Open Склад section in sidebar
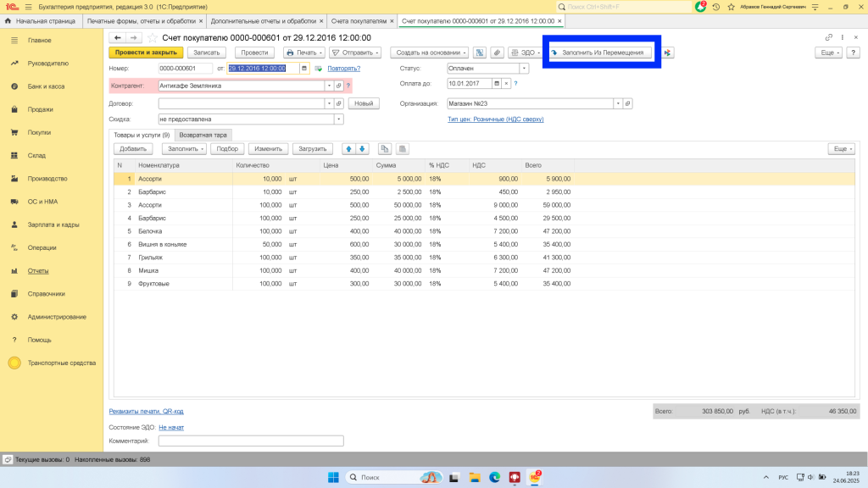 [36, 156]
